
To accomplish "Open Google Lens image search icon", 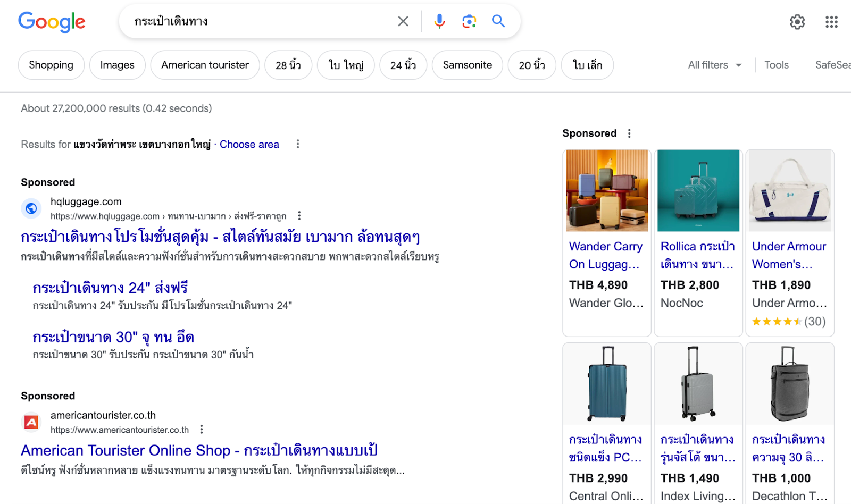I will click(x=469, y=21).
